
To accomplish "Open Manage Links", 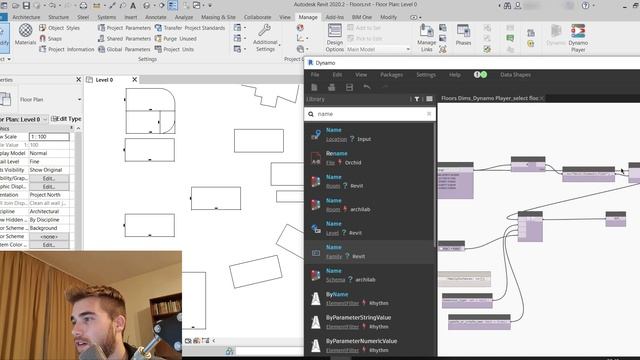I will [427, 38].
